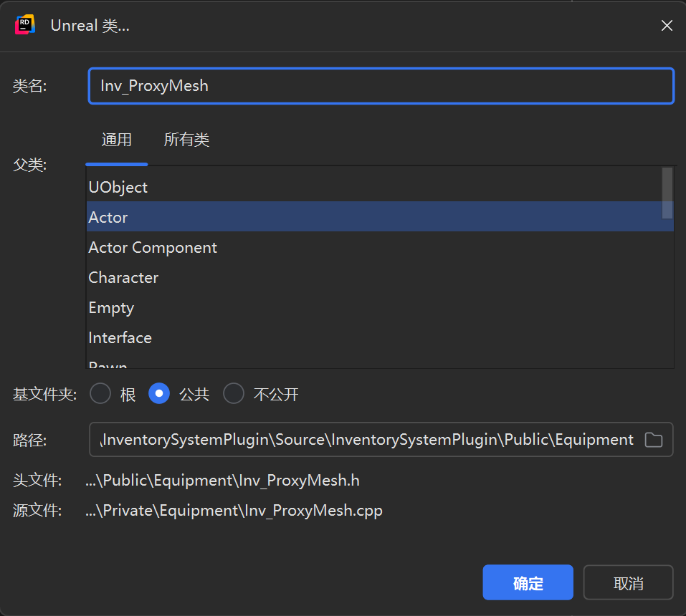Switch to the 所有类 tab
Image resolution: width=686 pixels, height=616 pixels.
pos(186,140)
